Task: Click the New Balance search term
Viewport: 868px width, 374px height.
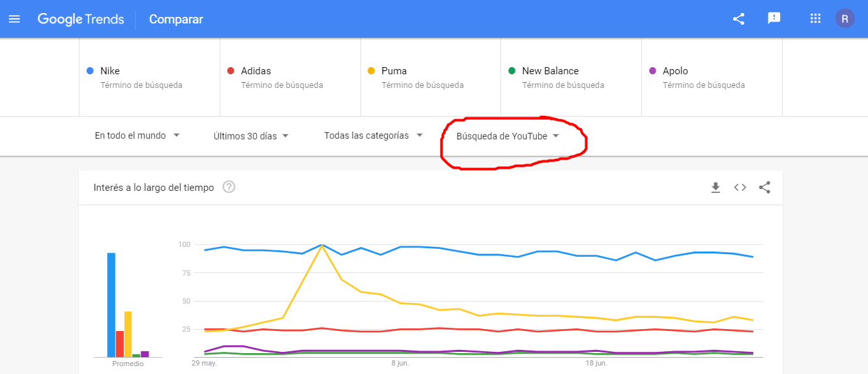Action: (x=571, y=77)
